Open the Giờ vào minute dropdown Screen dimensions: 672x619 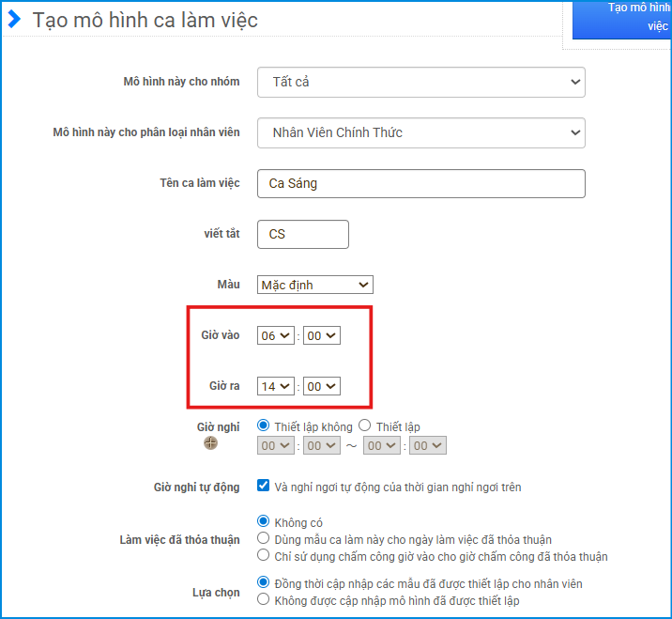click(321, 335)
